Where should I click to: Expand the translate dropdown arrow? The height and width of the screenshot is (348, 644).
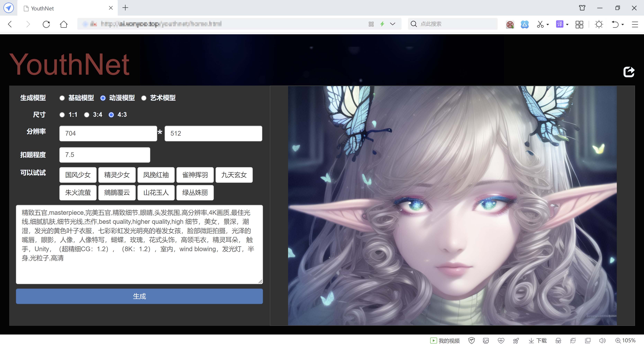coord(567,25)
